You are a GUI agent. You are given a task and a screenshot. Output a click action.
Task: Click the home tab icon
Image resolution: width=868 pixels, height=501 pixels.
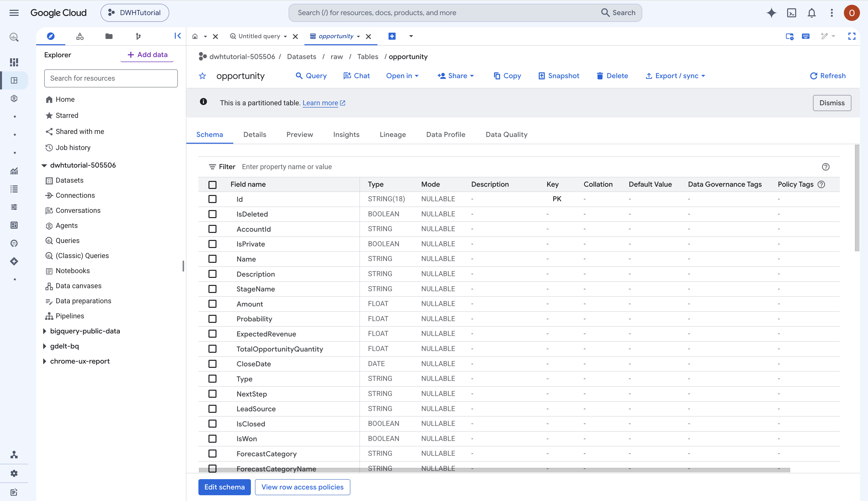pyautogui.click(x=195, y=36)
